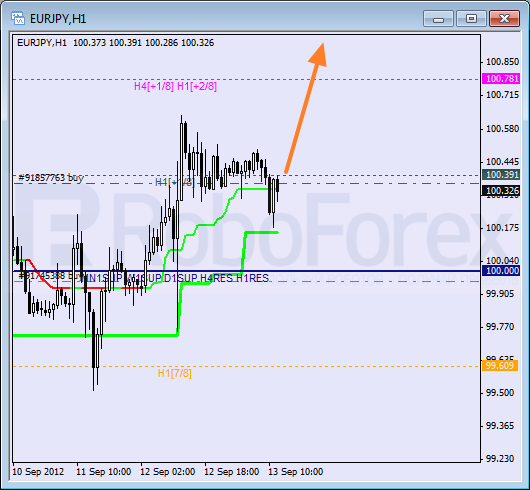This screenshot has height=490, width=530.
Task: Select the H4[+1/8] H1[+2/8] level label
Action: point(175,87)
